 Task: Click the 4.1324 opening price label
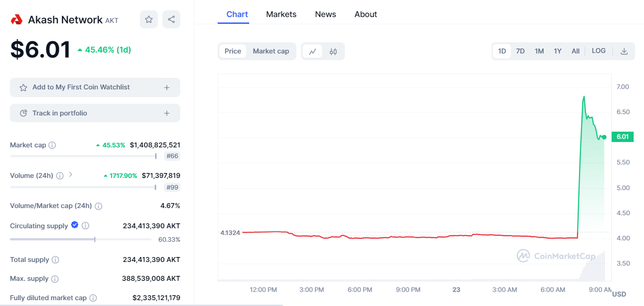point(230,233)
